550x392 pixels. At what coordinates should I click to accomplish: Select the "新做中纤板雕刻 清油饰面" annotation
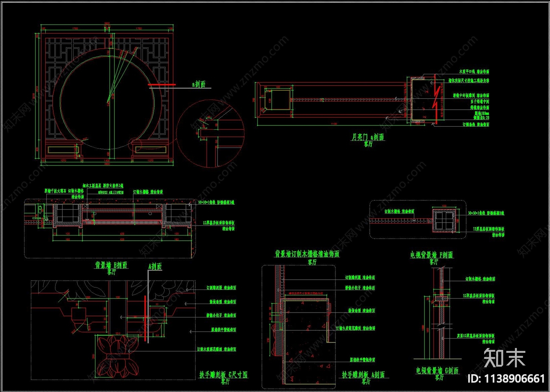click(471, 95)
